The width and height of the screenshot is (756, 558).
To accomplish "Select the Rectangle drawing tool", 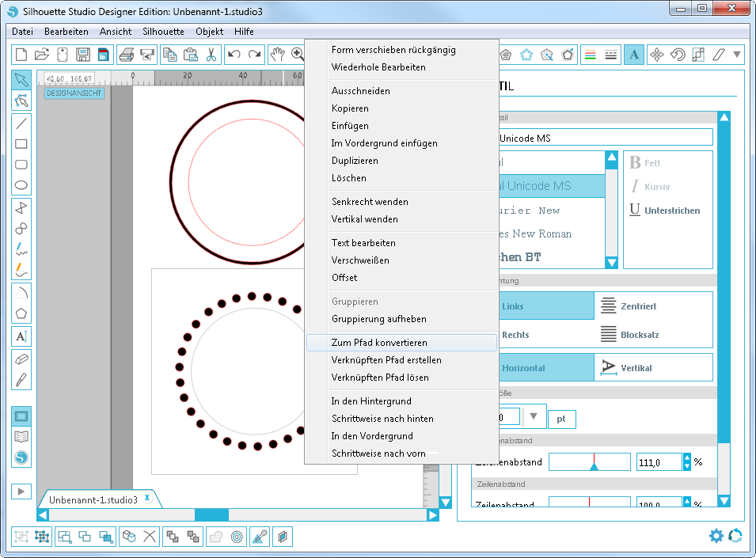I will 22,144.
